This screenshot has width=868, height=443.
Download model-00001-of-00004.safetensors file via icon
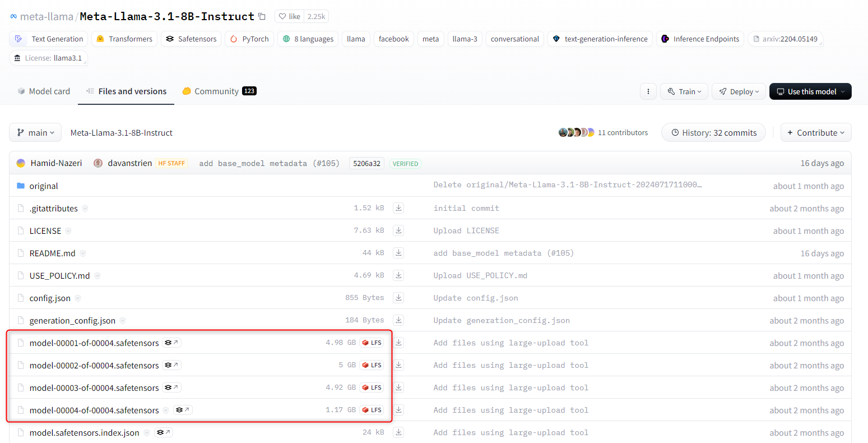tap(398, 343)
